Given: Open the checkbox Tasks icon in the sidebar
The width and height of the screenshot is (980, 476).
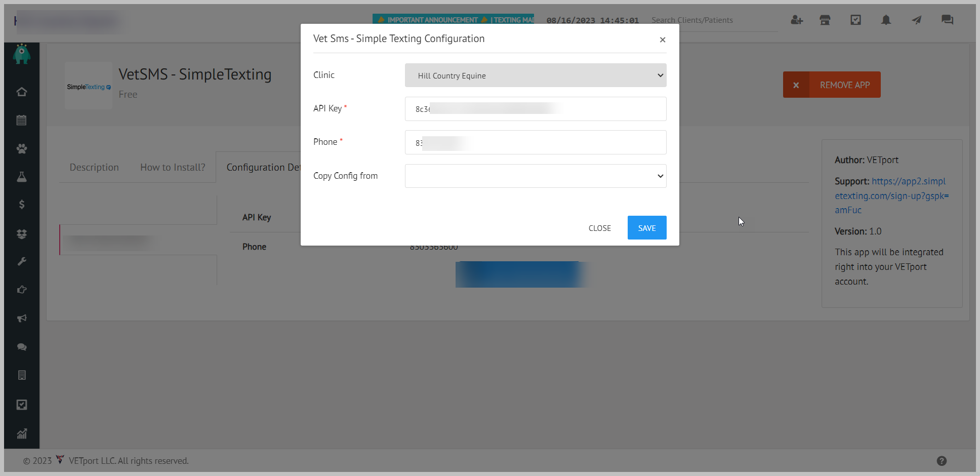Looking at the screenshot, I should point(21,405).
